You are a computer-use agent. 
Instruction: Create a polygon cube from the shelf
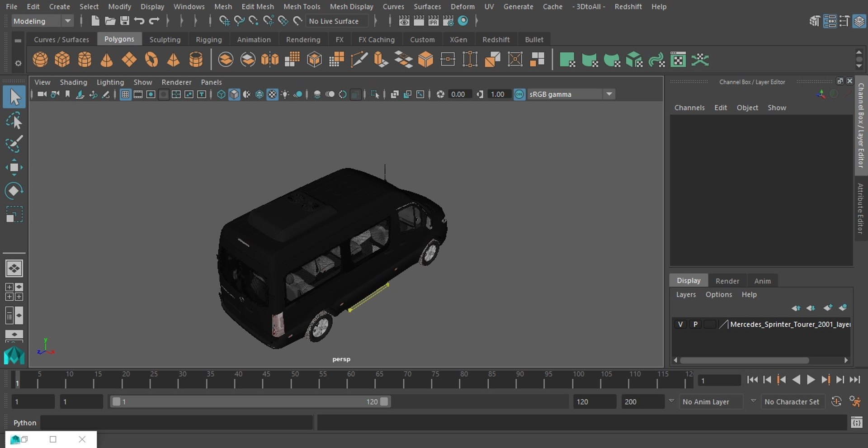click(62, 59)
